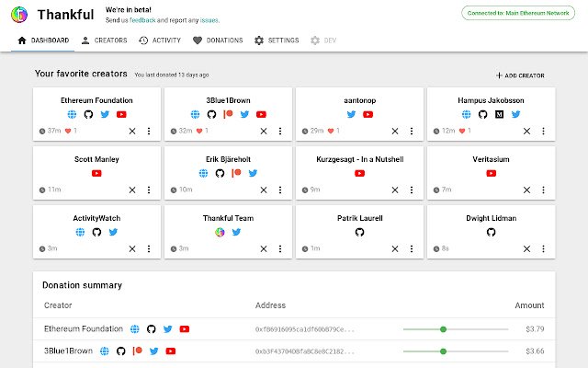The width and height of the screenshot is (588, 368).
Task: Open Ethereum Foundation card's website globe icon
Action: 72,114
